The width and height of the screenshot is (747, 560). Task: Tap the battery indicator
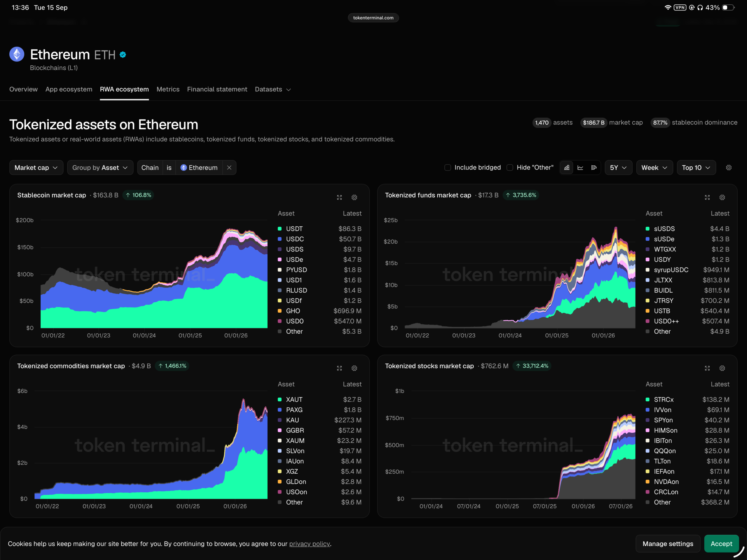728,7
